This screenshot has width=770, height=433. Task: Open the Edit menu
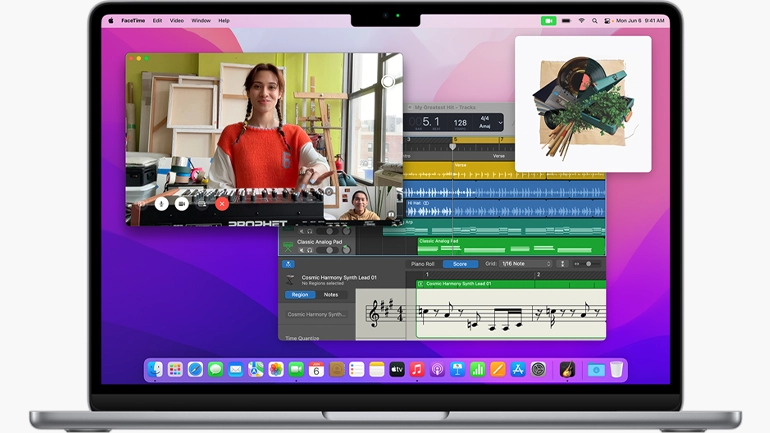pos(157,21)
